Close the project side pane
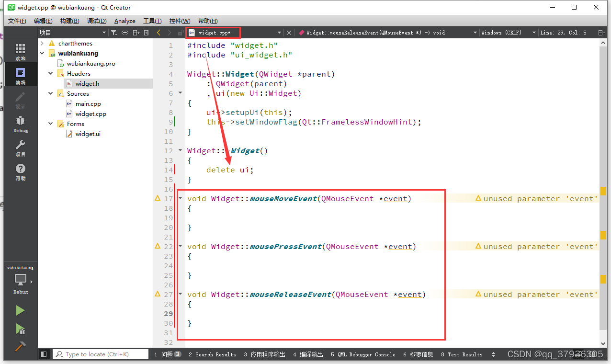 click(147, 33)
